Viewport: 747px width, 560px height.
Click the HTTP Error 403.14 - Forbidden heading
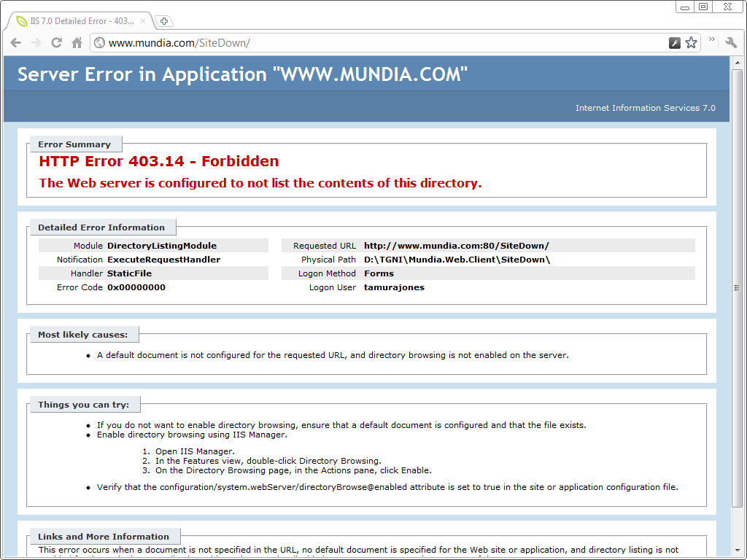(158, 161)
